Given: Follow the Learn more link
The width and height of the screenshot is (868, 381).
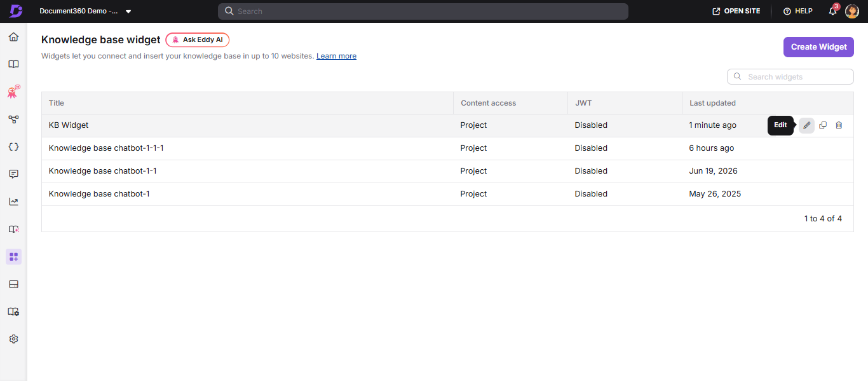Looking at the screenshot, I should 336,56.
